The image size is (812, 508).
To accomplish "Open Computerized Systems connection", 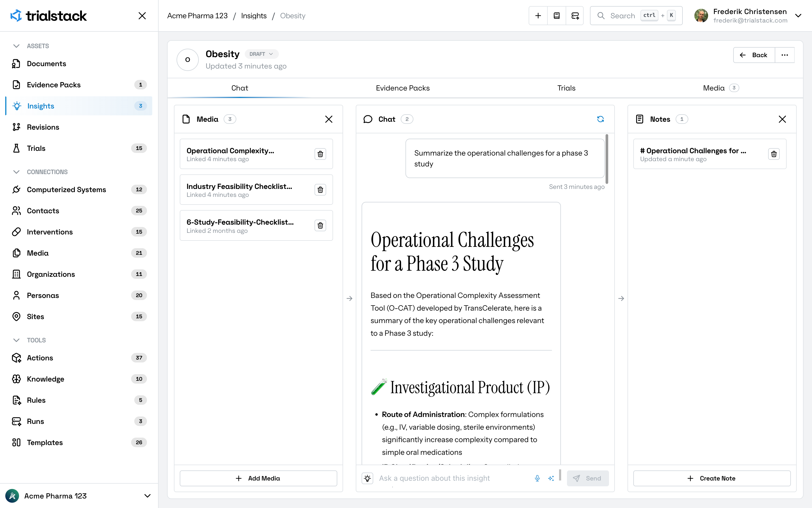I will (x=79, y=189).
